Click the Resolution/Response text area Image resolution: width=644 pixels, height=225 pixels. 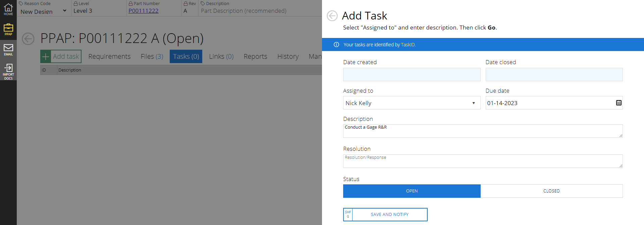click(x=483, y=161)
